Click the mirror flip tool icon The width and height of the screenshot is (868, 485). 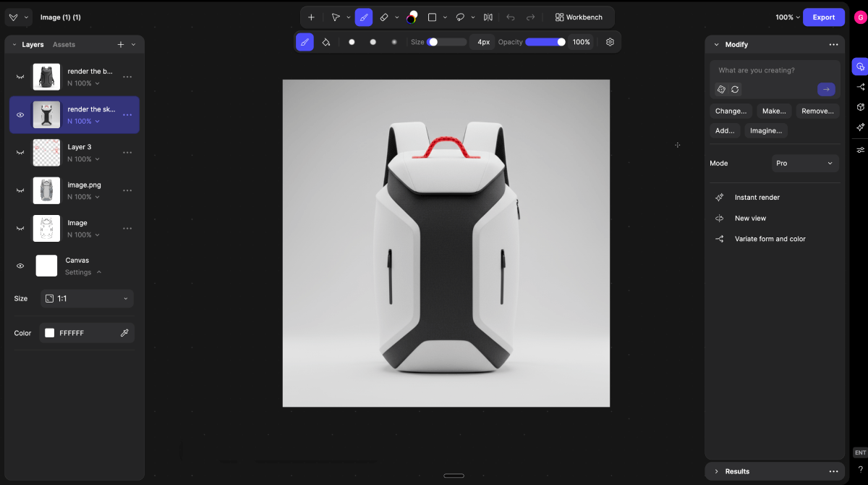point(488,17)
